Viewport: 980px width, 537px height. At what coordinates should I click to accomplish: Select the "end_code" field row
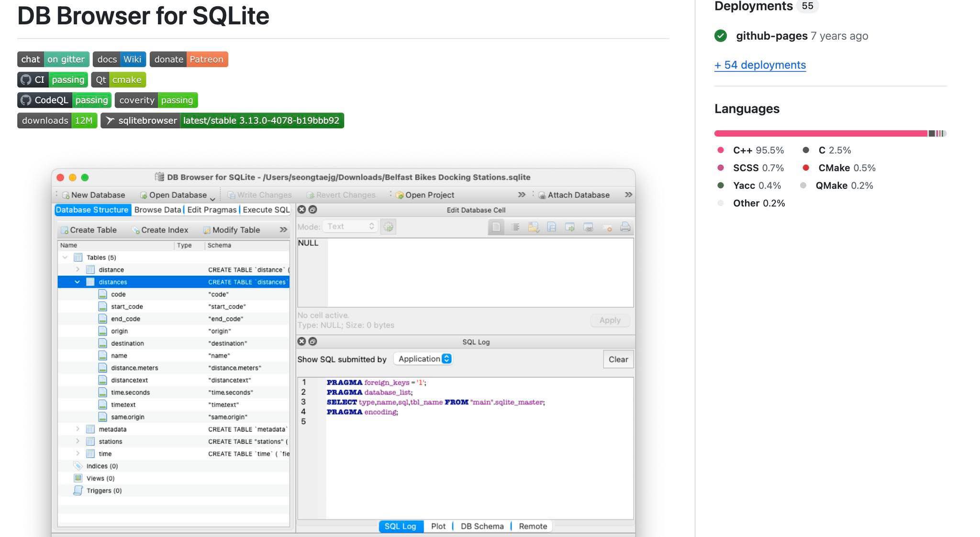[174, 319]
